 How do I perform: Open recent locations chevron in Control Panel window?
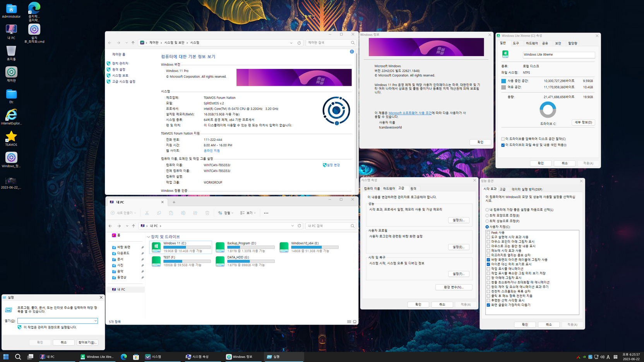point(126,43)
